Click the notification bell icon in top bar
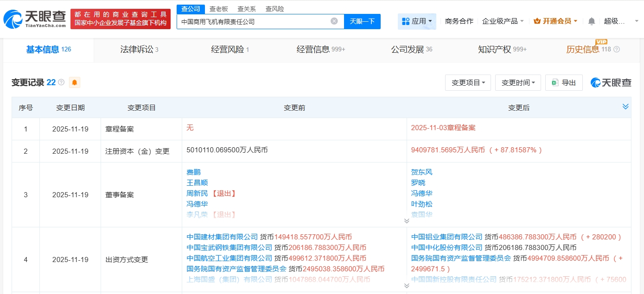This screenshot has height=294, width=644. 591,21
